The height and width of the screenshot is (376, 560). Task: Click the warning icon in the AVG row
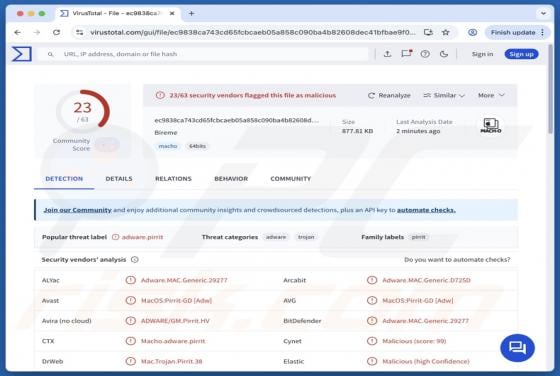pyautogui.click(x=372, y=300)
